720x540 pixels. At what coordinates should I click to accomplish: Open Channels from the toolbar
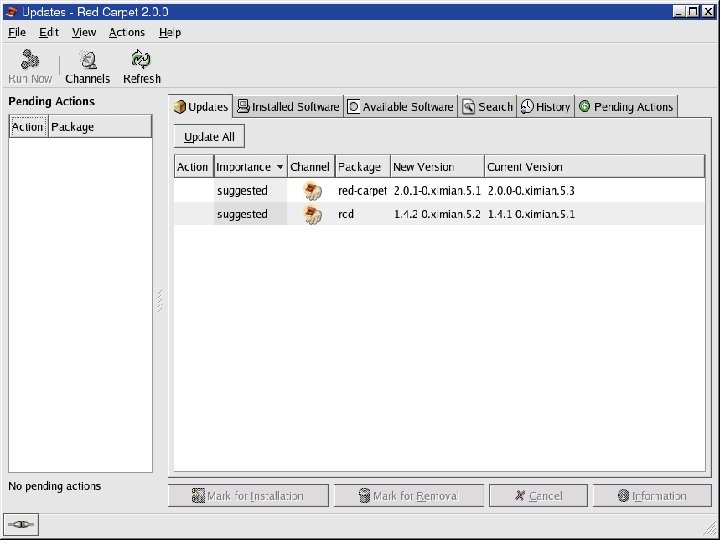tap(88, 67)
